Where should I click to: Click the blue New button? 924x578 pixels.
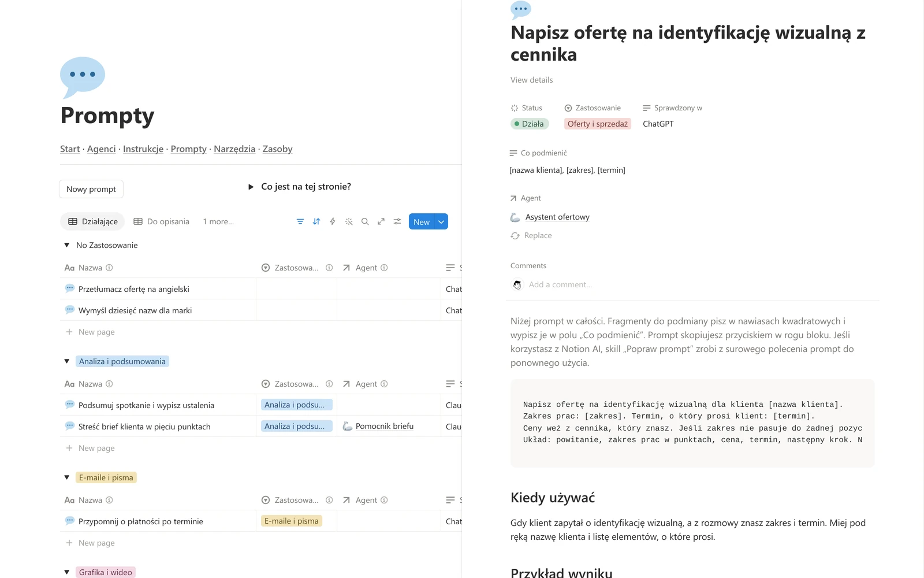[422, 222]
